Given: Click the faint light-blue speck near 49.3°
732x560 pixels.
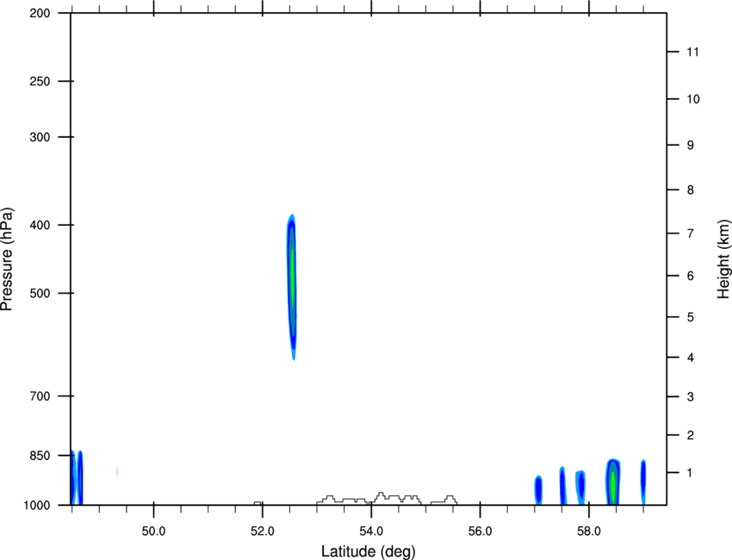Looking at the screenshot, I should pos(117,471).
